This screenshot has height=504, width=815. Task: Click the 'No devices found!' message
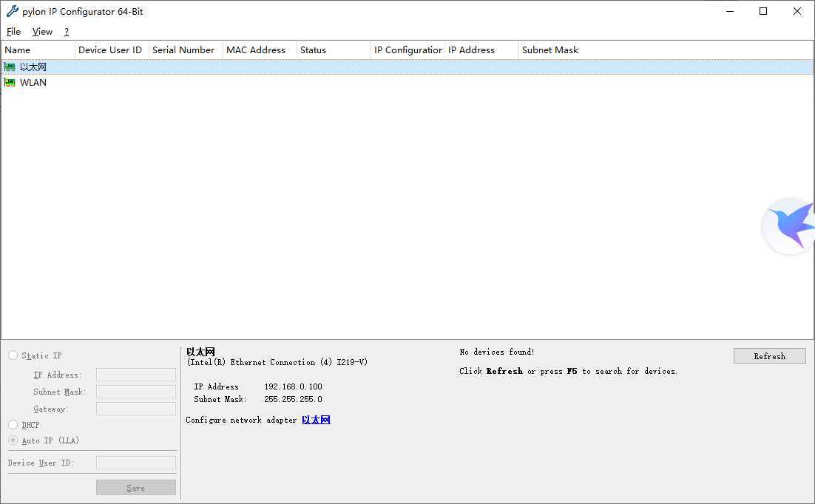point(497,352)
